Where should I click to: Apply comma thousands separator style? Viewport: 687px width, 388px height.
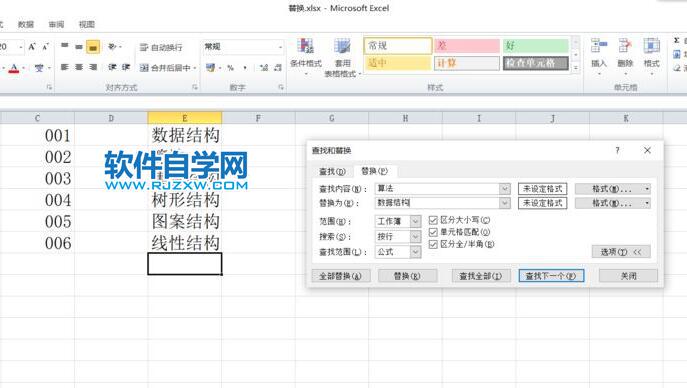click(x=245, y=67)
